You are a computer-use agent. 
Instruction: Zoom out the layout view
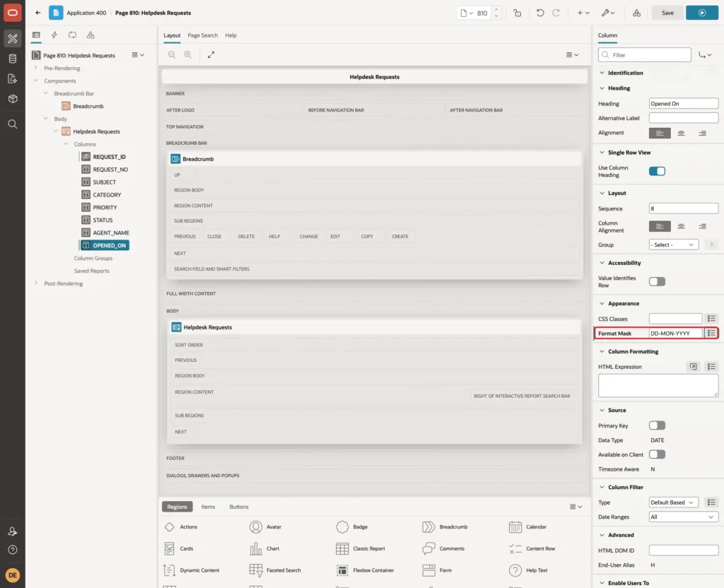pyautogui.click(x=172, y=54)
